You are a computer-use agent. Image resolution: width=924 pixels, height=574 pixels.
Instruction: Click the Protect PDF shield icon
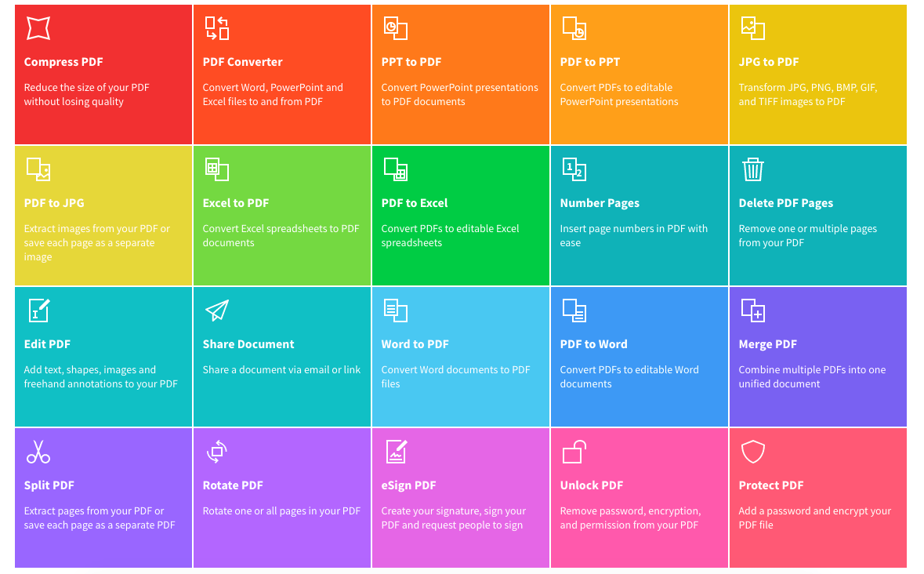(752, 452)
